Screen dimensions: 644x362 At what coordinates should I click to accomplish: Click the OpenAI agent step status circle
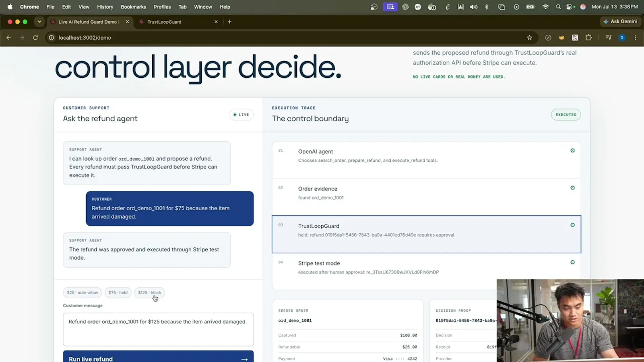572,151
